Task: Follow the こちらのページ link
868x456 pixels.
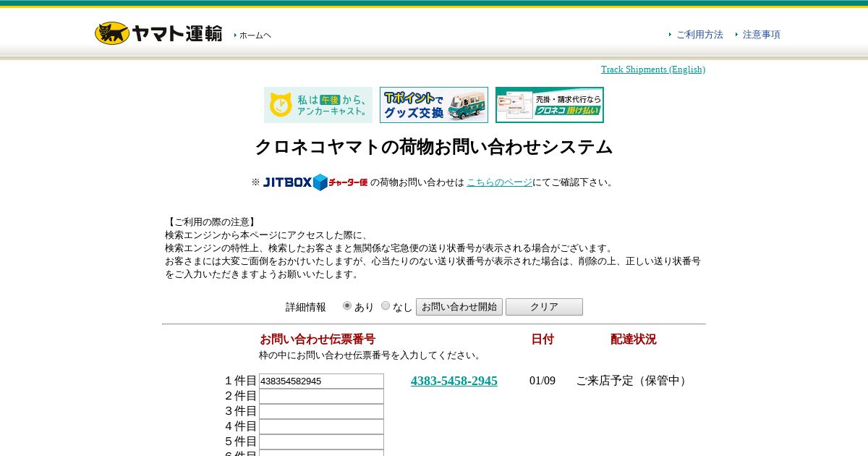Action: click(x=499, y=182)
